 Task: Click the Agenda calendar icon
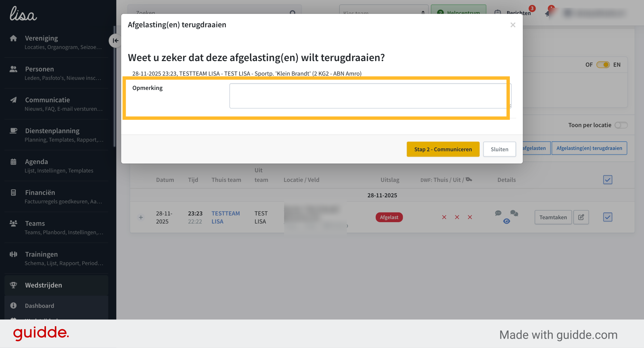tap(13, 162)
